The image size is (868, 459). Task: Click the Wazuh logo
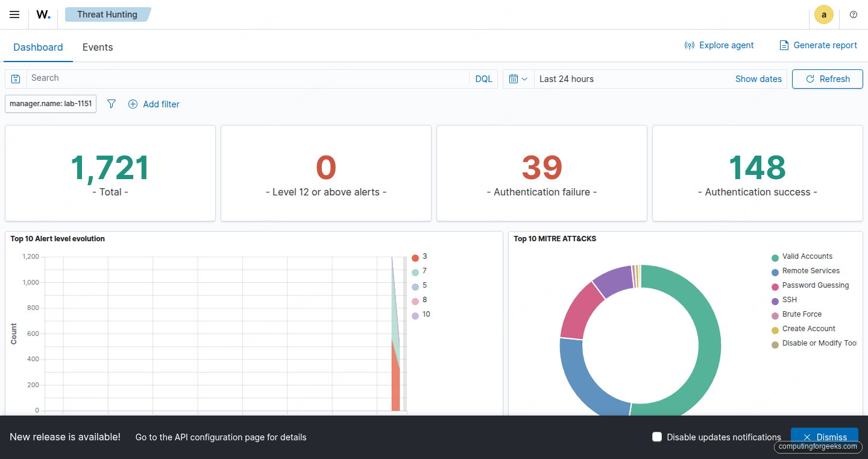pos(43,14)
